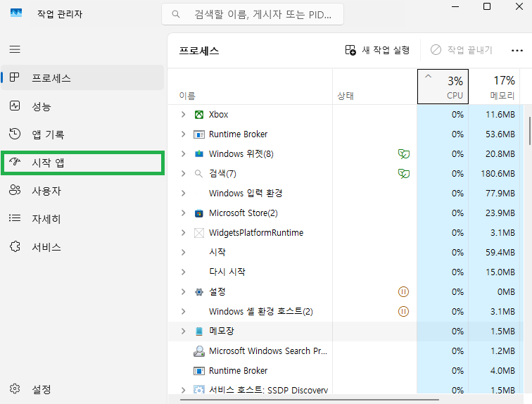Open the more options ellipsis menu

(x=517, y=51)
